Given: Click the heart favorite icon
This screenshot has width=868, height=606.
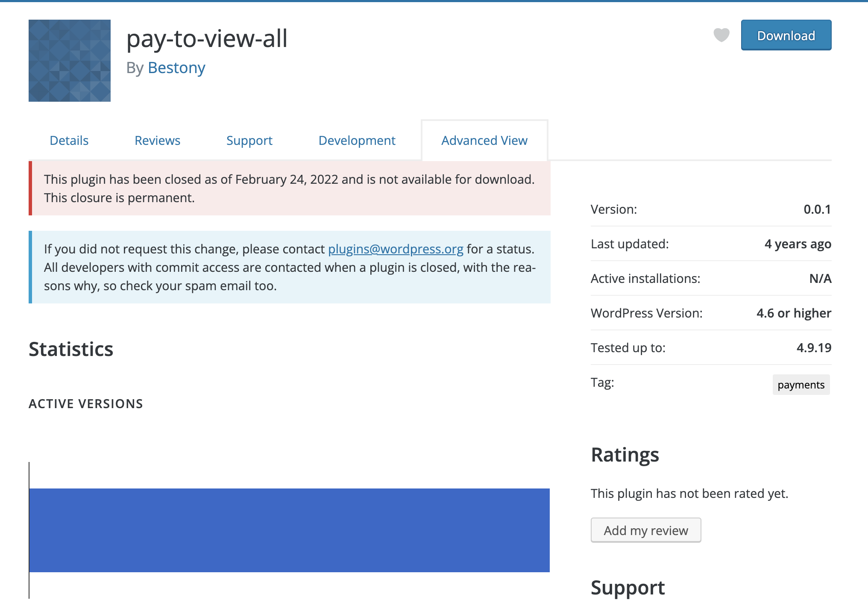Looking at the screenshot, I should click(x=721, y=35).
